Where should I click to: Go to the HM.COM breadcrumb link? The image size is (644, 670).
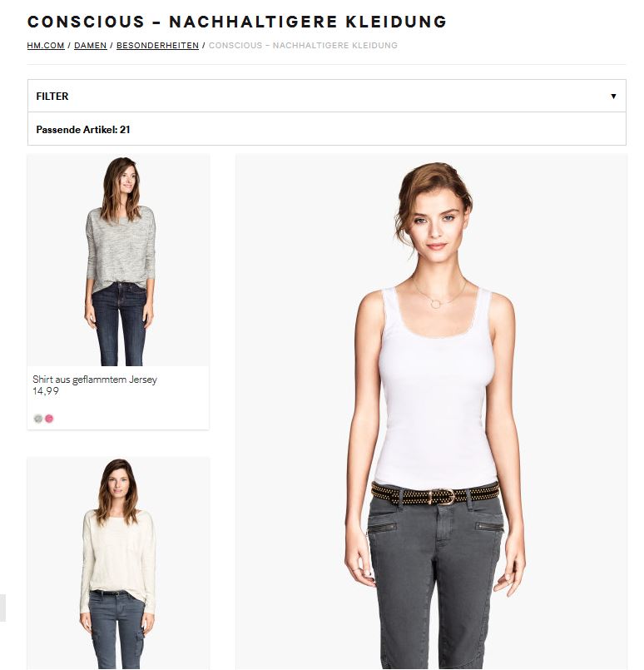(46, 45)
